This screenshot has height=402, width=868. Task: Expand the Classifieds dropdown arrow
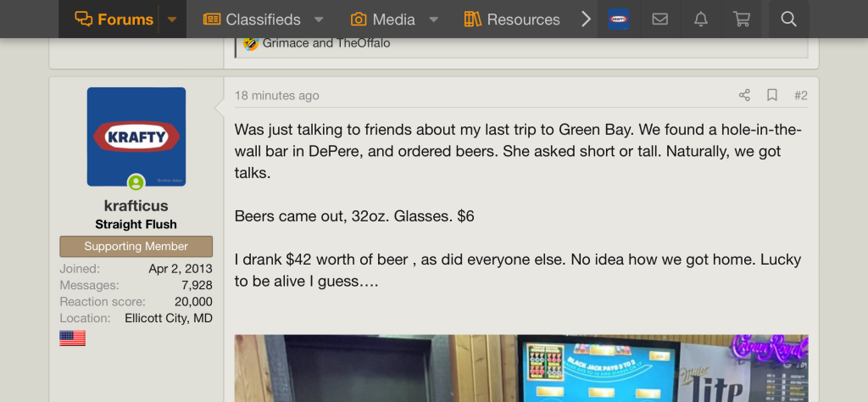pyautogui.click(x=319, y=20)
